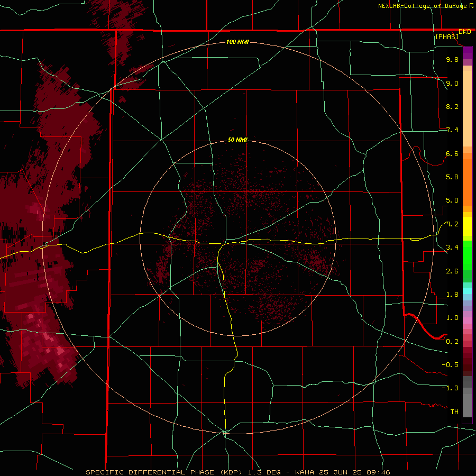Click the 2.6 value on the color scale

point(452,271)
